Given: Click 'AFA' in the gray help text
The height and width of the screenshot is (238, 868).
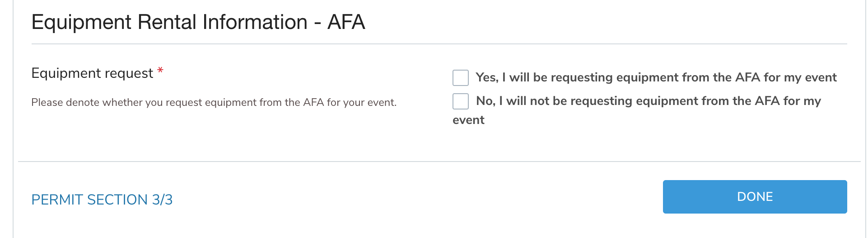Looking at the screenshot, I should coord(313,103).
